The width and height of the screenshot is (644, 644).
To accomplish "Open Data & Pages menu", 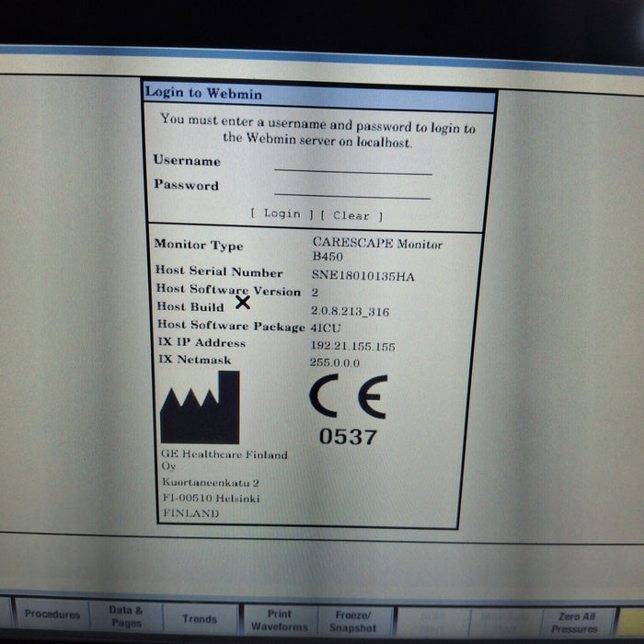I will click(126, 616).
